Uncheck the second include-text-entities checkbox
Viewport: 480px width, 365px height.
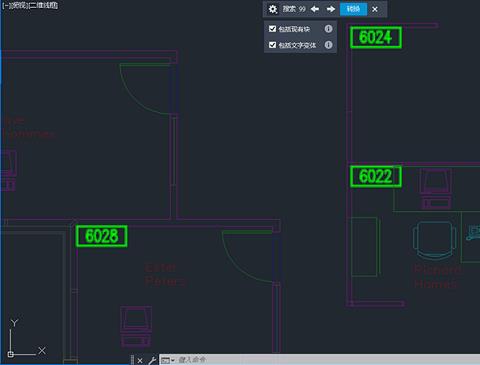[272, 45]
